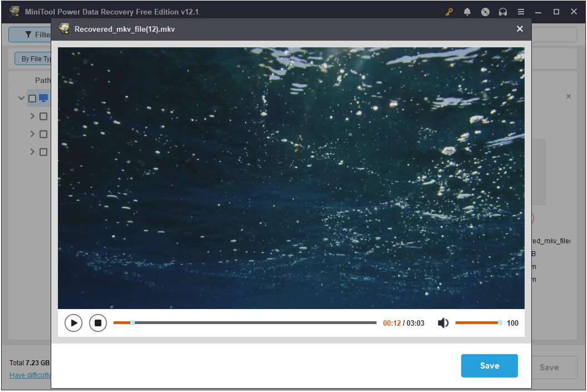Open notifications bell icon
Screen dimensions: 587x392
click(467, 12)
